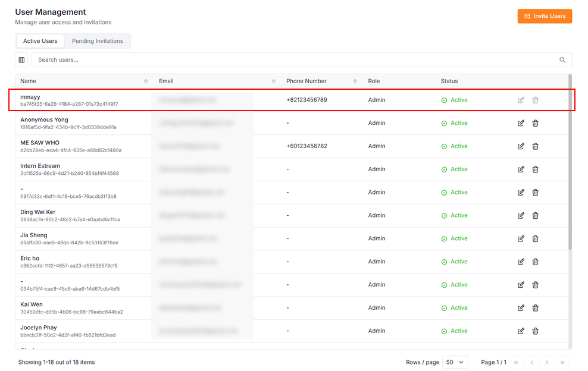Delete the user ME SAW WHO
Viewport: 588px width, 371px height.
tap(535, 146)
